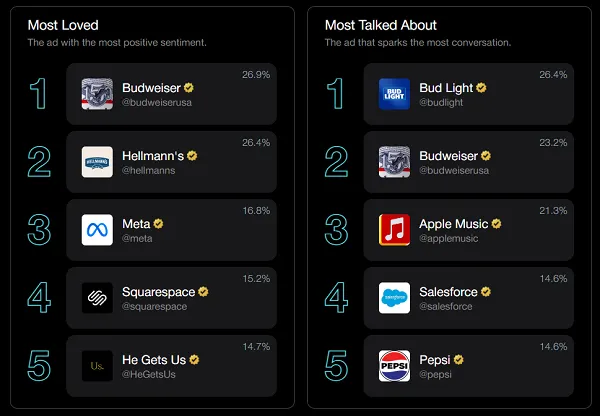Click the Budweiser logo under Most Loved
The width and height of the screenshot is (600, 416).
click(x=97, y=94)
